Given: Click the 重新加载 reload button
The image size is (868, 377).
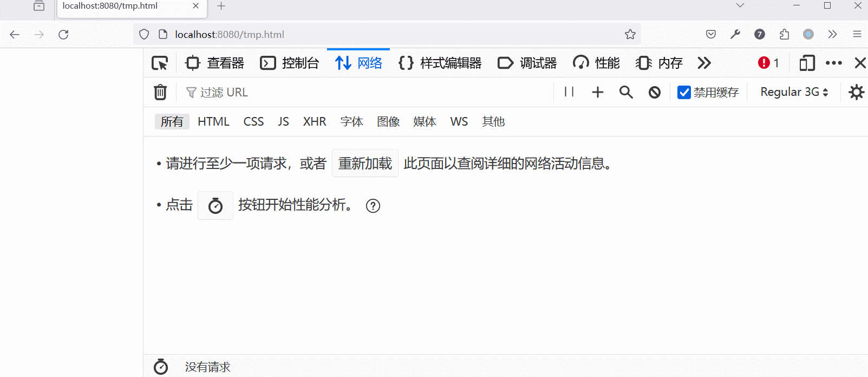Looking at the screenshot, I should (365, 163).
